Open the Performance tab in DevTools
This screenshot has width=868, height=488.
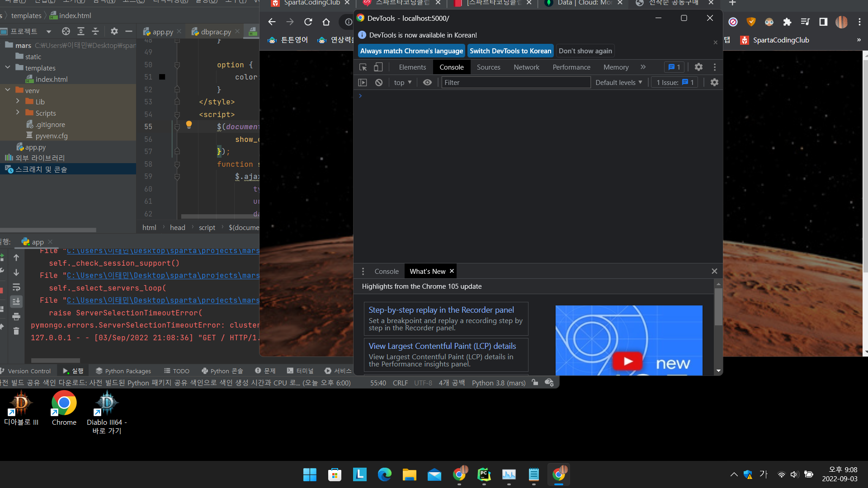coord(571,67)
